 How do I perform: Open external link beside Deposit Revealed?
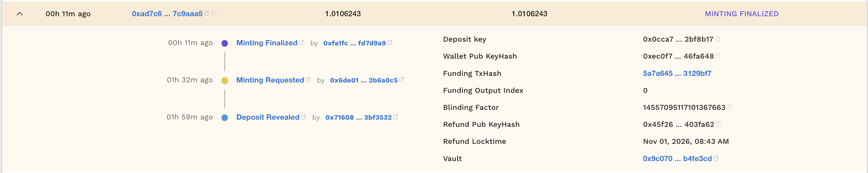pos(304,117)
